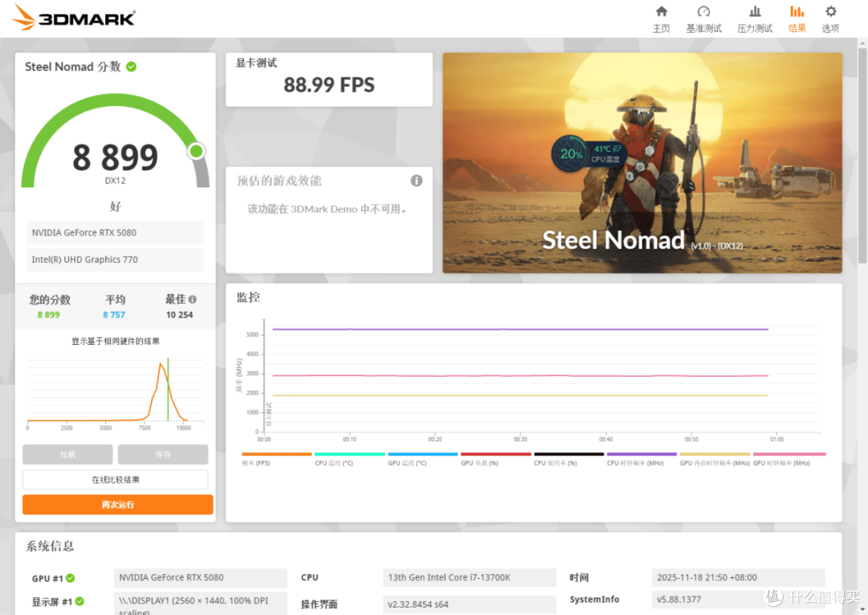Click the SystemInfo version v5.88.1377
Screen dimensions: 868x615
[739, 600]
